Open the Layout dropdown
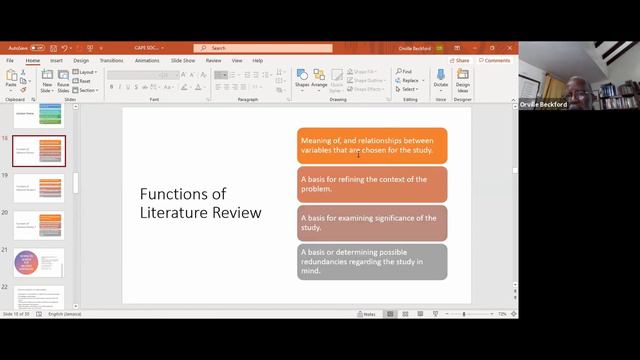This screenshot has height=360, width=640. click(x=85, y=72)
